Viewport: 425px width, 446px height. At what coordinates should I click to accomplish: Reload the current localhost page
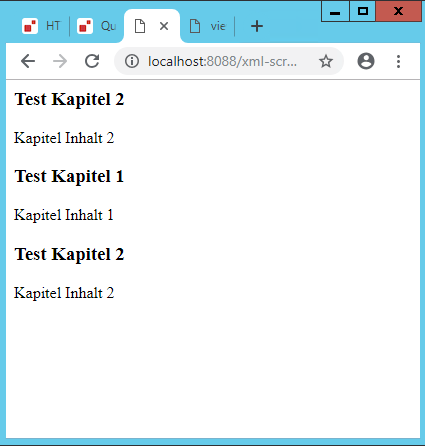coord(92,61)
